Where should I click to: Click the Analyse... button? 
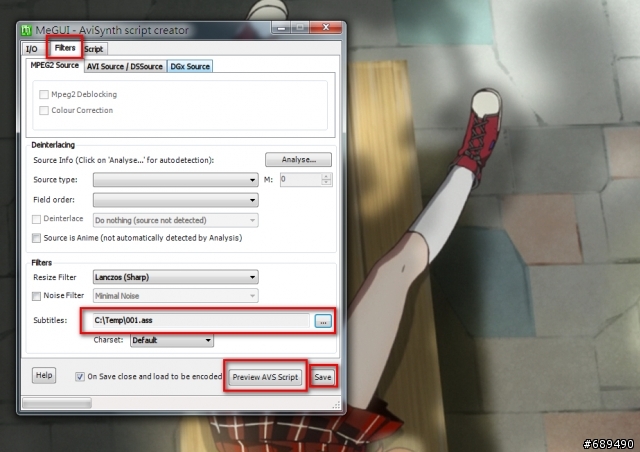click(x=298, y=160)
